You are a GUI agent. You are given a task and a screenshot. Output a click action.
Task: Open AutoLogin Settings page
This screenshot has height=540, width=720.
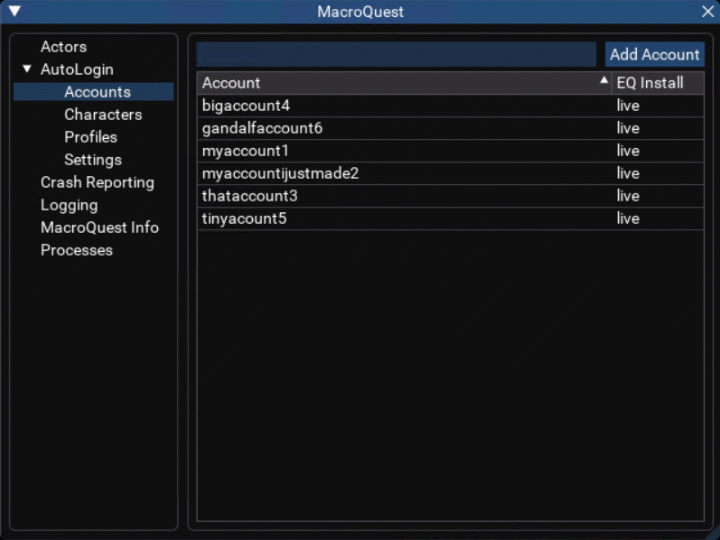pyautogui.click(x=93, y=160)
